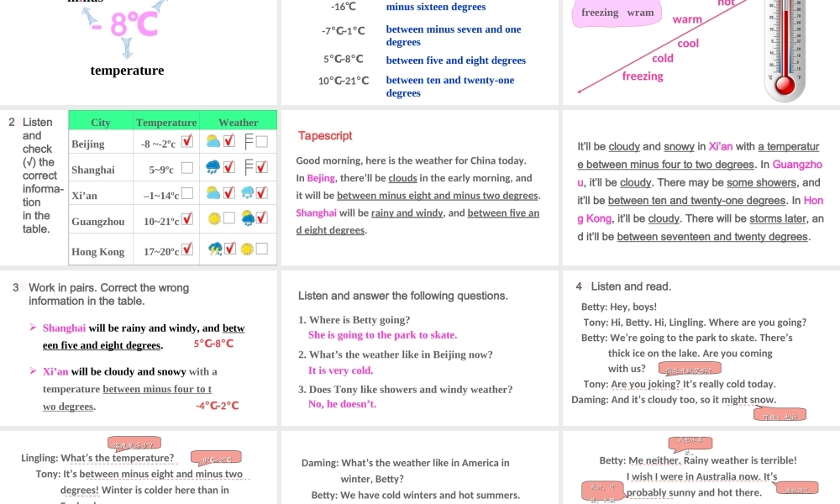Click the red callout above 'Me neither'
Viewport: 840px width, 504px height.
pos(690,443)
